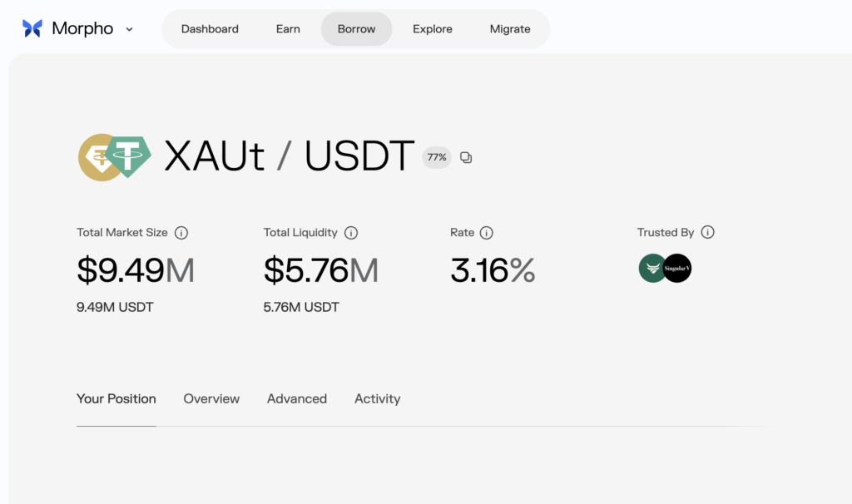Click the 77% LLTV badge
The width and height of the screenshot is (852, 504).
[437, 157]
